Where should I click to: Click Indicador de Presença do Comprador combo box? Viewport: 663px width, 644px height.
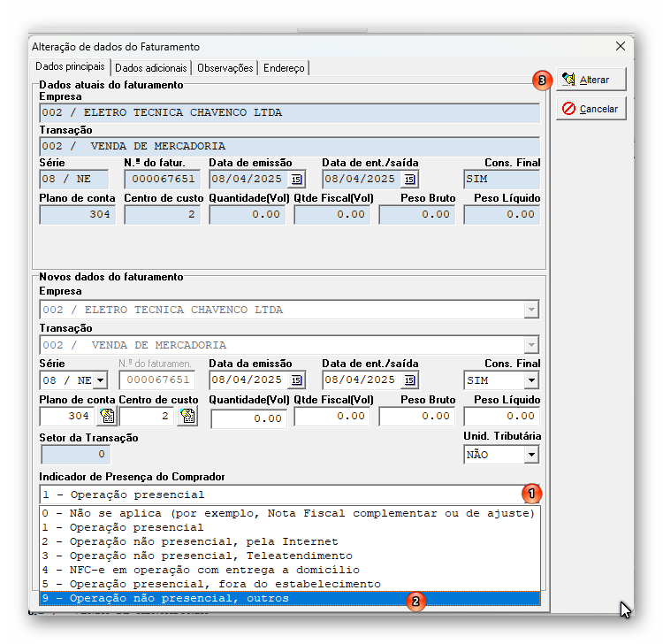point(290,494)
